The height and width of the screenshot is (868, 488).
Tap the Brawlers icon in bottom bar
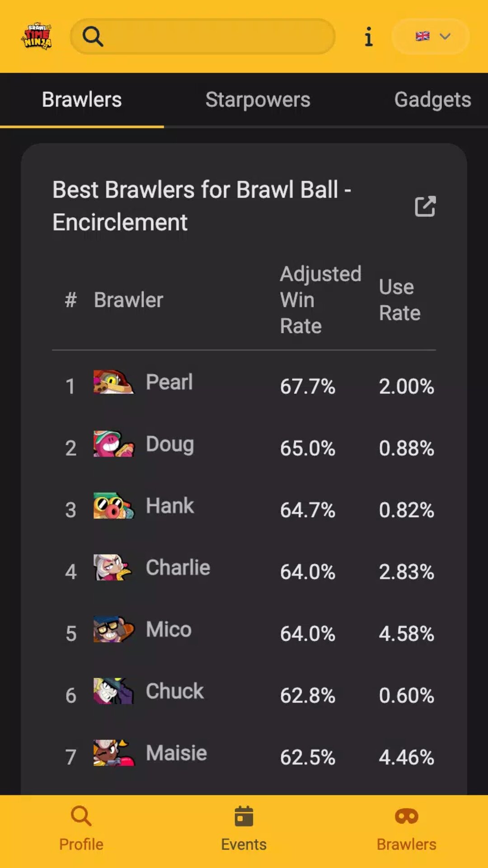407,816
